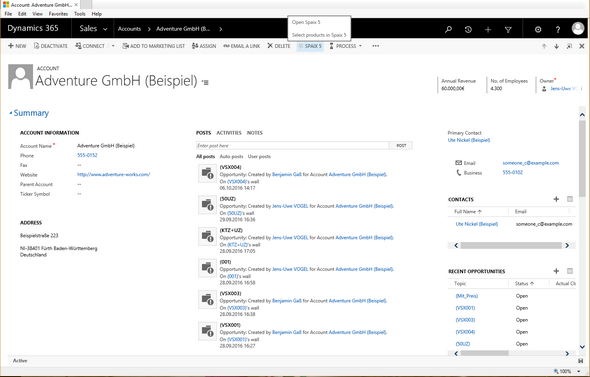Open the search magnifier in the top bar
590x377 pixels.
pos(448,29)
